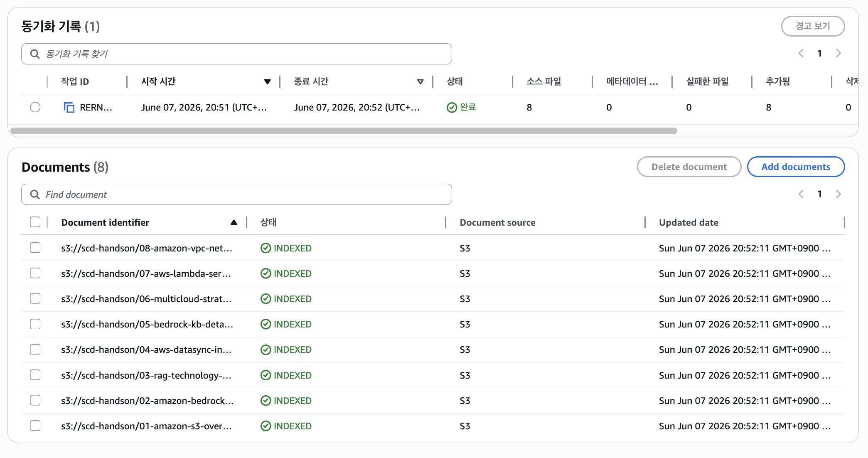
Task: Click the Add documents button
Action: point(796,167)
